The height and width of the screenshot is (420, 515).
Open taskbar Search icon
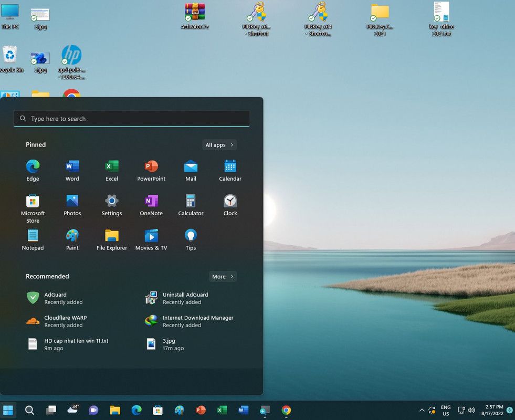coord(29,410)
